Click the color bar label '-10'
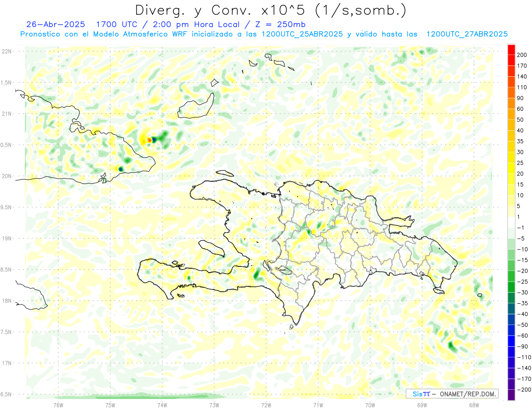This screenshot has width=532, height=411. click(x=522, y=250)
